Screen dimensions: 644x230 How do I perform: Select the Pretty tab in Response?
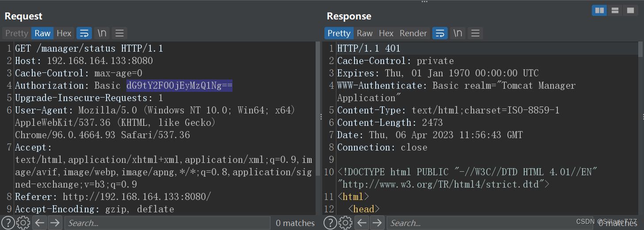(x=339, y=33)
